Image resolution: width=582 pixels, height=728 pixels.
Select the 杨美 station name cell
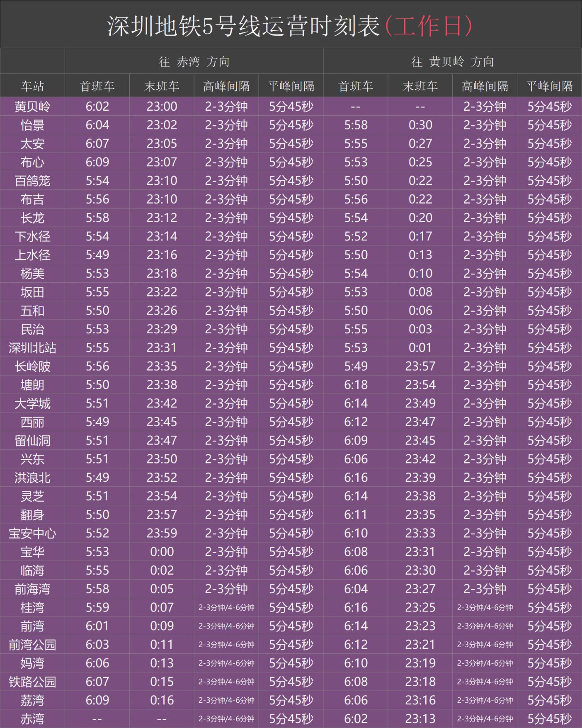point(32,274)
